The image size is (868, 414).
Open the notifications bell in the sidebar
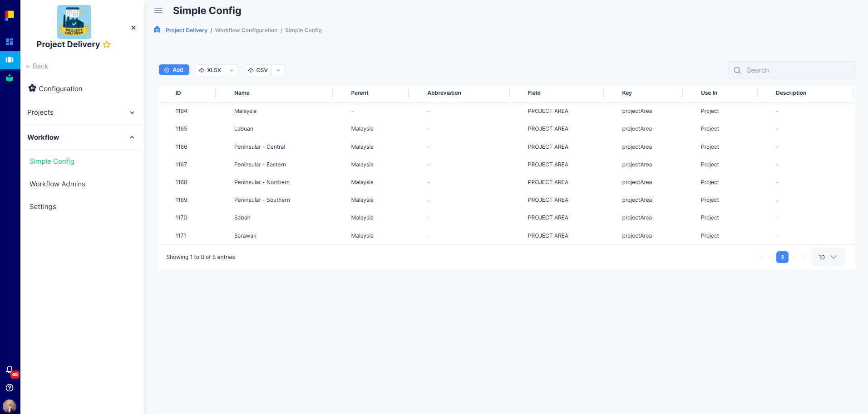(x=10, y=370)
